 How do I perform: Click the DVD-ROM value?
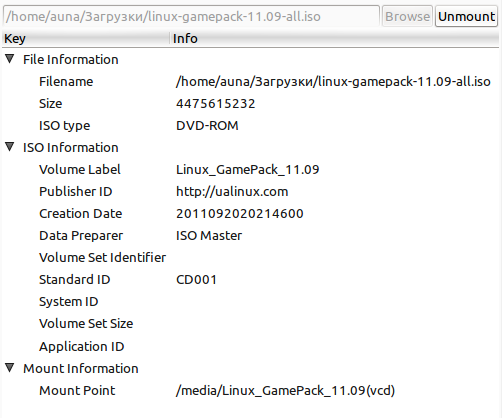click(x=207, y=126)
